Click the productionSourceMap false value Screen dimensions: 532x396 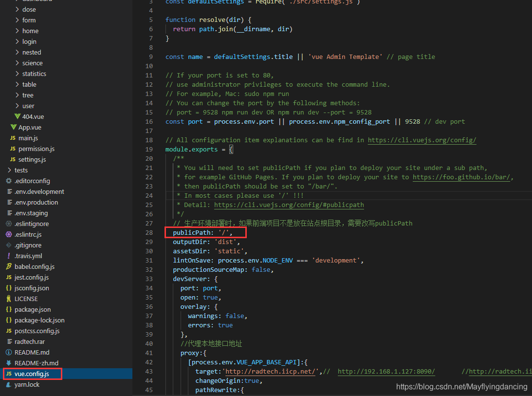click(x=260, y=270)
